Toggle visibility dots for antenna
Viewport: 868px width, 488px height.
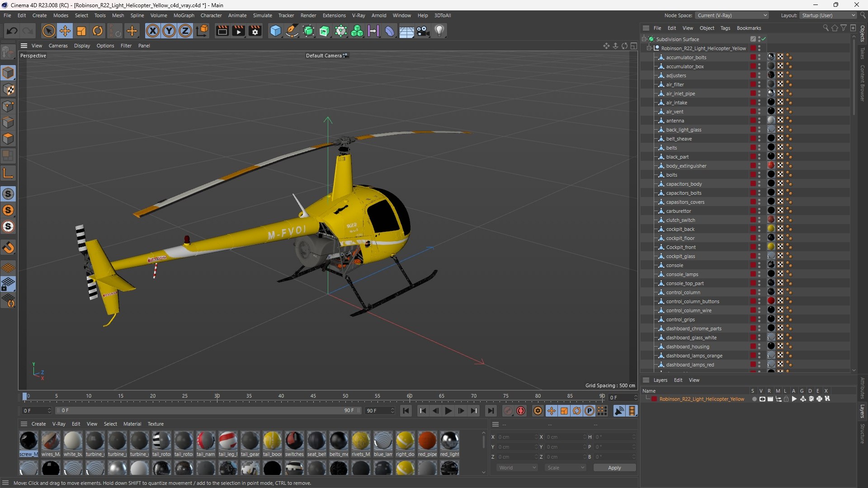pos(759,121)
